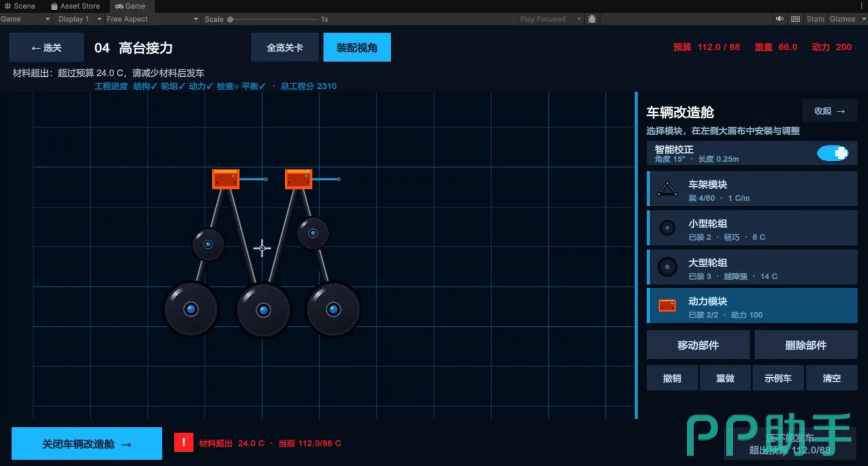Viewport: 868px width, 466px height.
Task: Click the 重量 66.0 readout
Action: pyautogui.click(x=776, y=47)
